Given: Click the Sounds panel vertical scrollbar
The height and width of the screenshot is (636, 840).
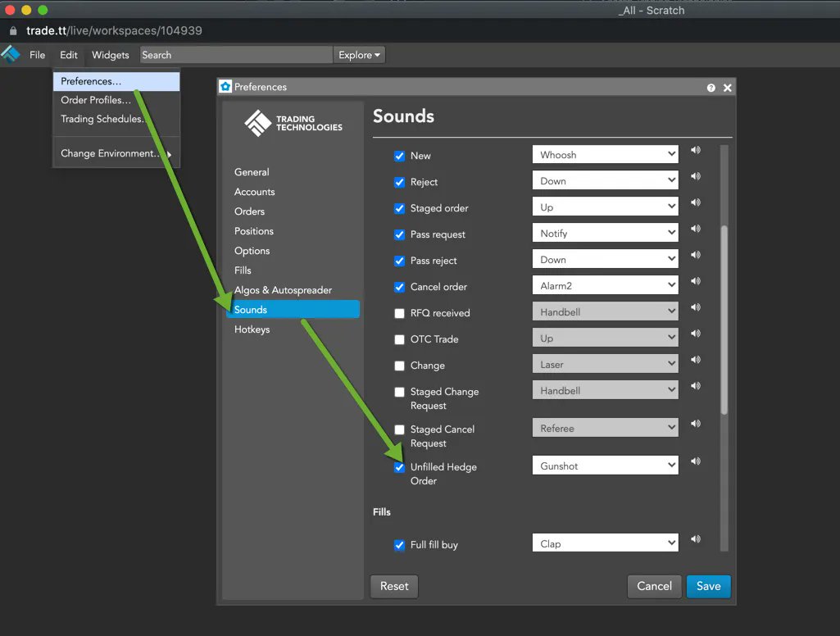Looking at the screenshot, I should pos(724,320).
